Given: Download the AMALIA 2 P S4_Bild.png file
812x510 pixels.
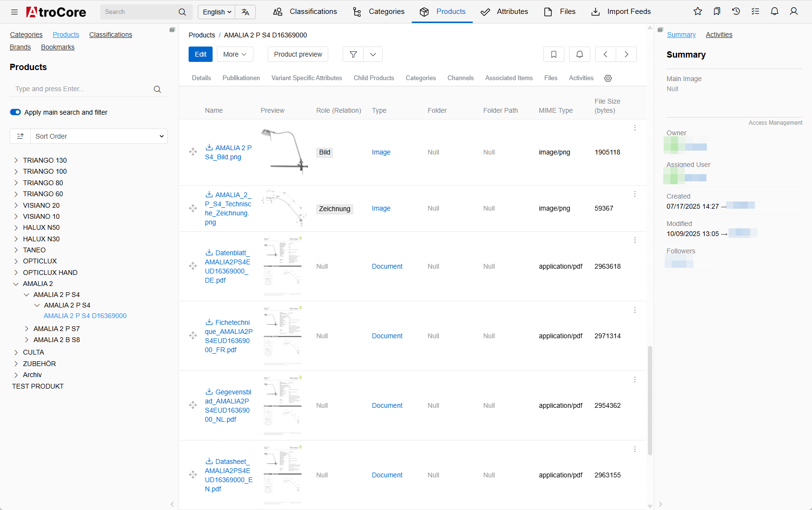Looking at the screenshot, I should tap(209, 148).
